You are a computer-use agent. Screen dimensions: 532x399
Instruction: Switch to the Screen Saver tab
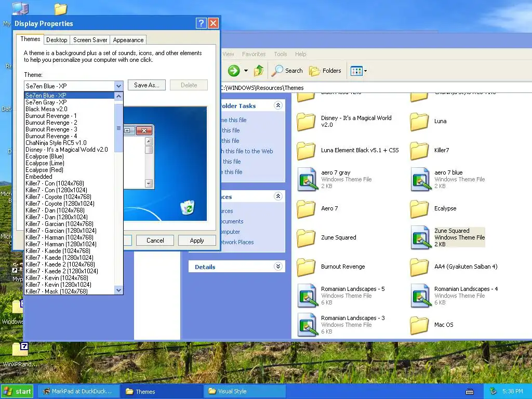pyautogui.click(x=90, y=39)
